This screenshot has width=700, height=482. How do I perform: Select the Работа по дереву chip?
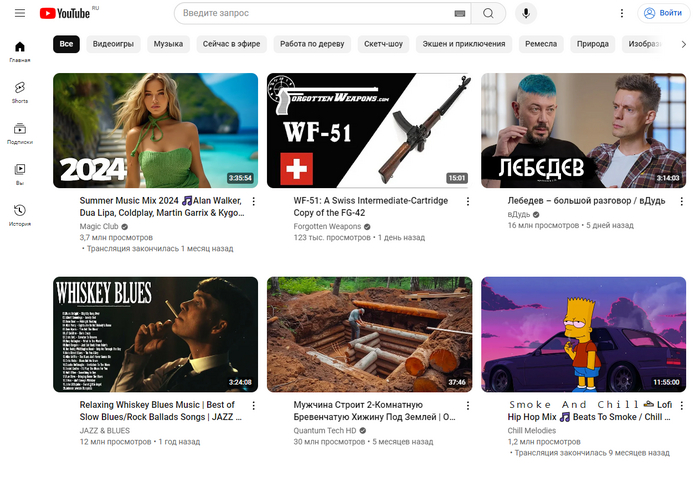[x=312, y=44]
